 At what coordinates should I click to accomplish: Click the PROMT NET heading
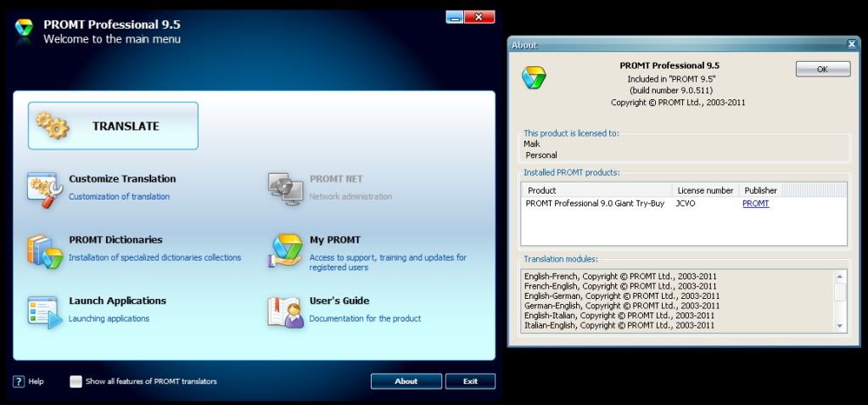[337, 179]
